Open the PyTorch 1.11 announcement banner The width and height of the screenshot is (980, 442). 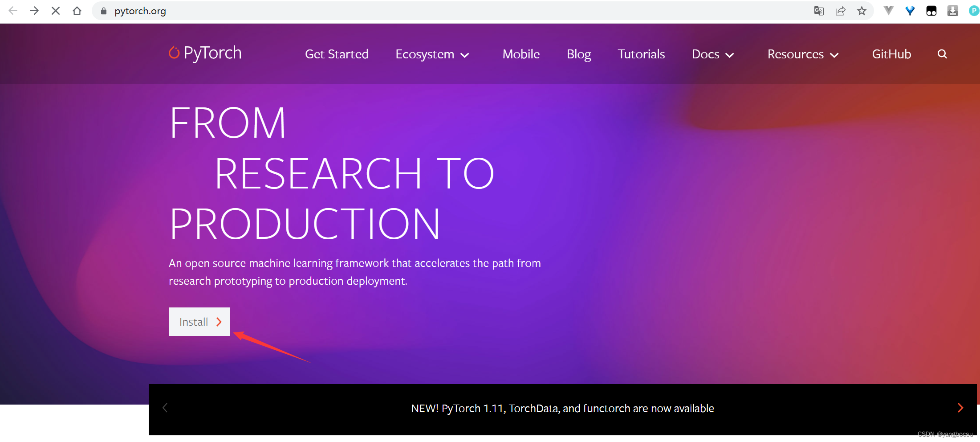562,409
